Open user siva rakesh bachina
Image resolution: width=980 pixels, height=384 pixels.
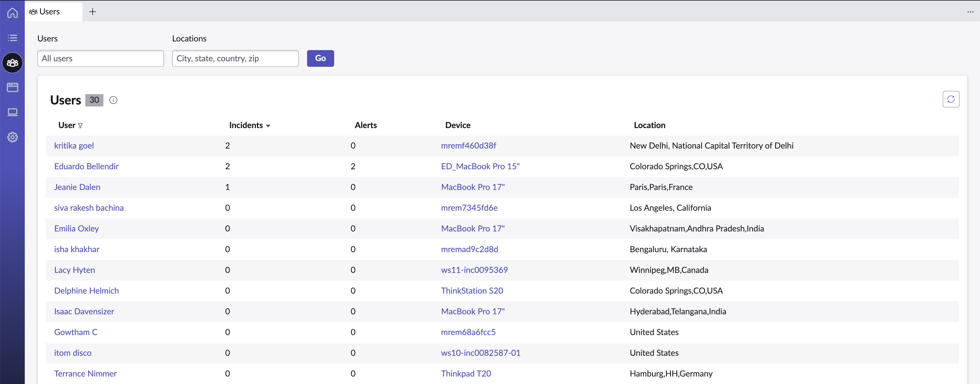(89, 208)
